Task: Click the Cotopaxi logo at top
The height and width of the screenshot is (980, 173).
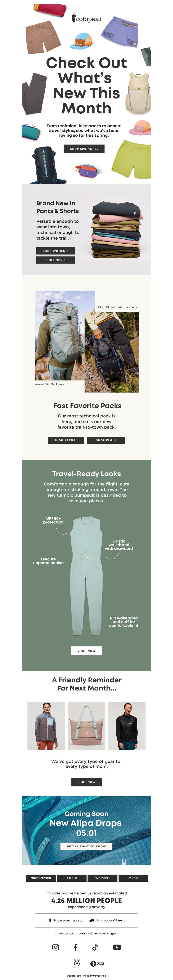Action: click(x=86, y=18)
